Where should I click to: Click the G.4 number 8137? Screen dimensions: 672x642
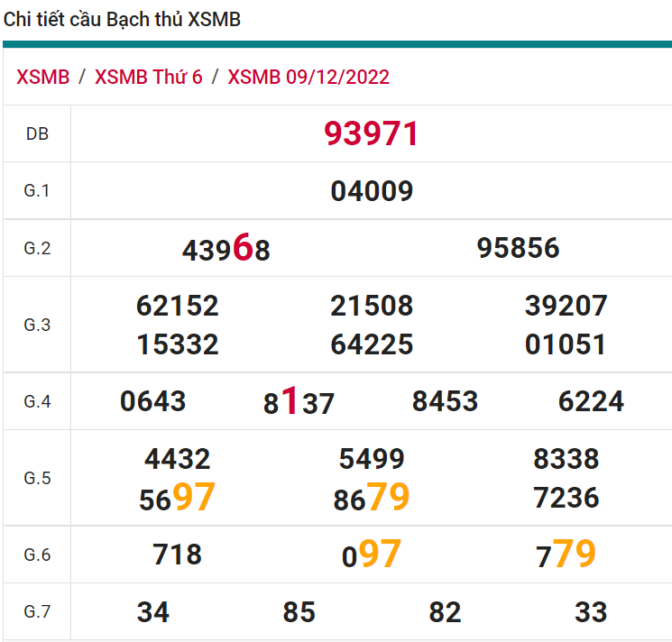(299, 402)
